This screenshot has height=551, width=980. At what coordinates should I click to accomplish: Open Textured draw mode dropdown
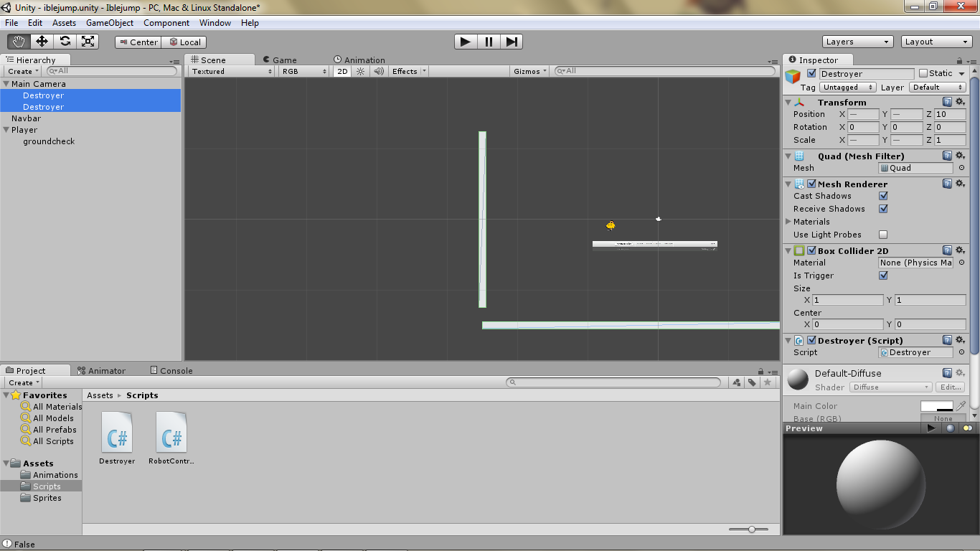[x=232, y=71]
